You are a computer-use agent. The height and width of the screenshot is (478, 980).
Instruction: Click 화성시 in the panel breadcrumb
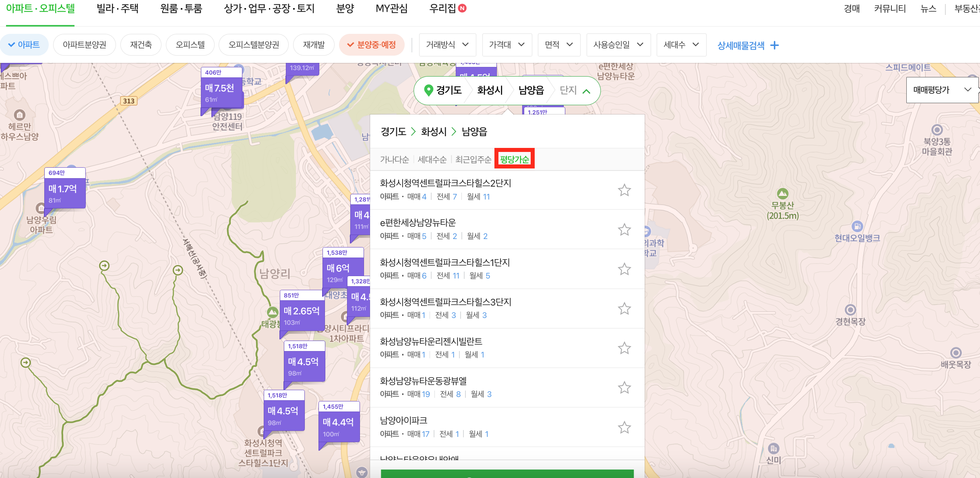point(434,131)
